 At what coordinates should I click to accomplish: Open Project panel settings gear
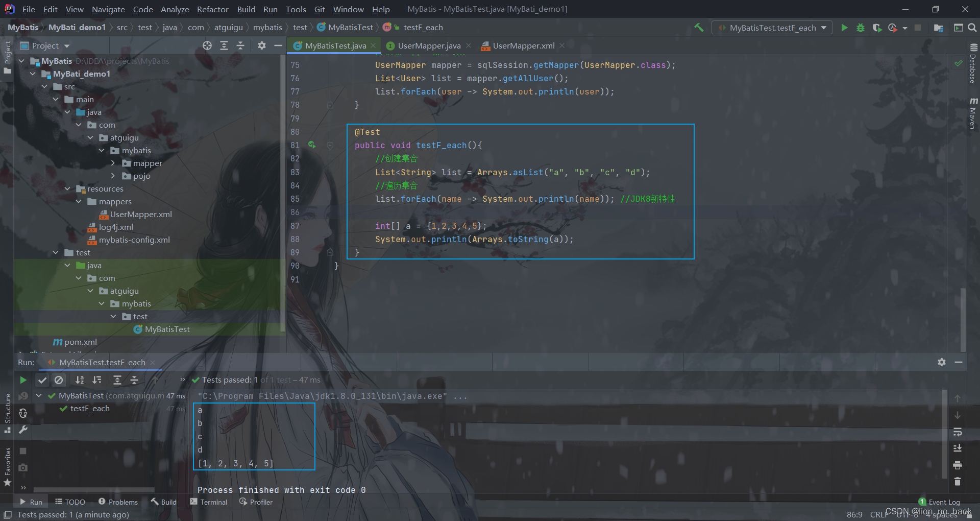click(262, 45)
